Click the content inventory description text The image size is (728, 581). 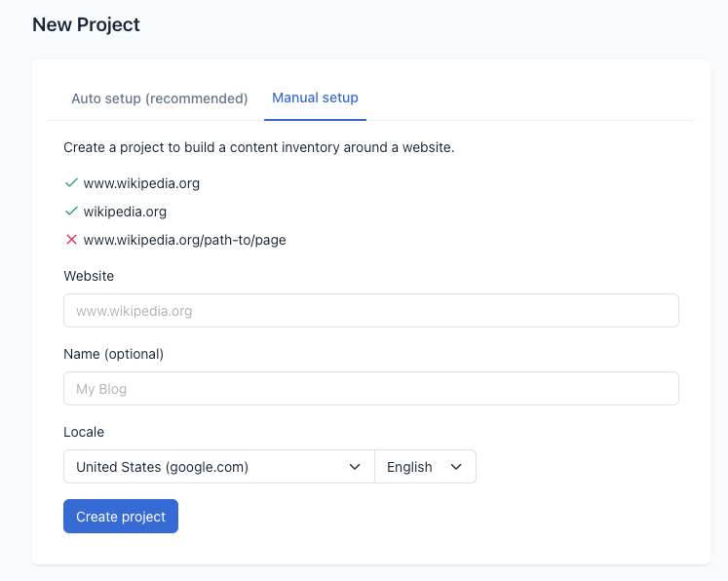(259, 148)
